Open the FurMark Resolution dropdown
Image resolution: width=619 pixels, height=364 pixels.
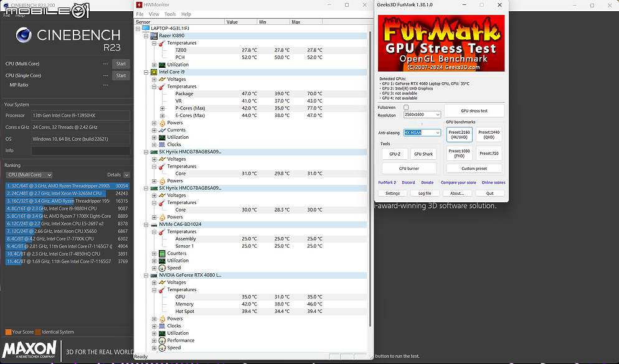(x=422, y=114)
